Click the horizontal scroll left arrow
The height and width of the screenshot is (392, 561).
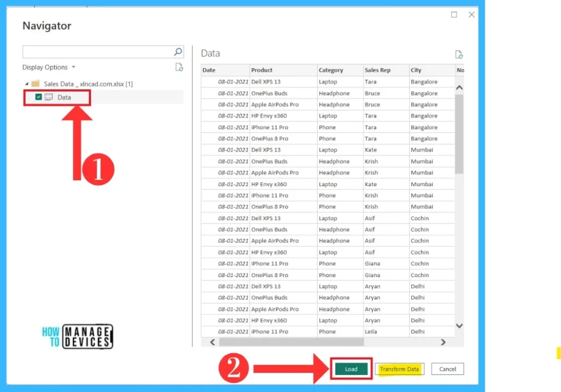pos(213,342)
